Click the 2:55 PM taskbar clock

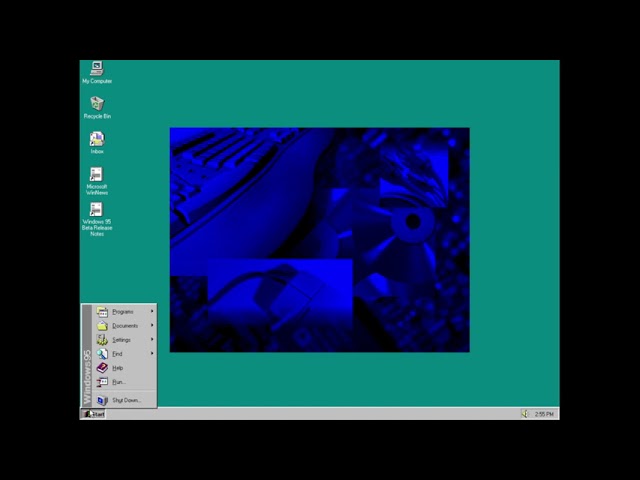click(544, 414)
